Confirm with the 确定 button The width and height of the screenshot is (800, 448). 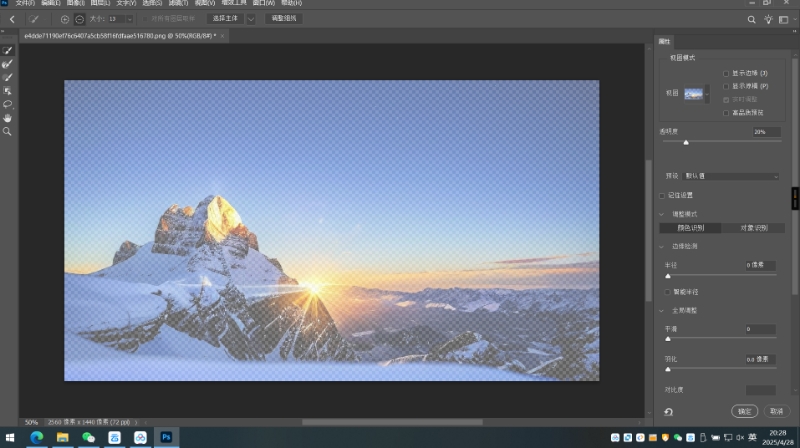tap(744, 411)
